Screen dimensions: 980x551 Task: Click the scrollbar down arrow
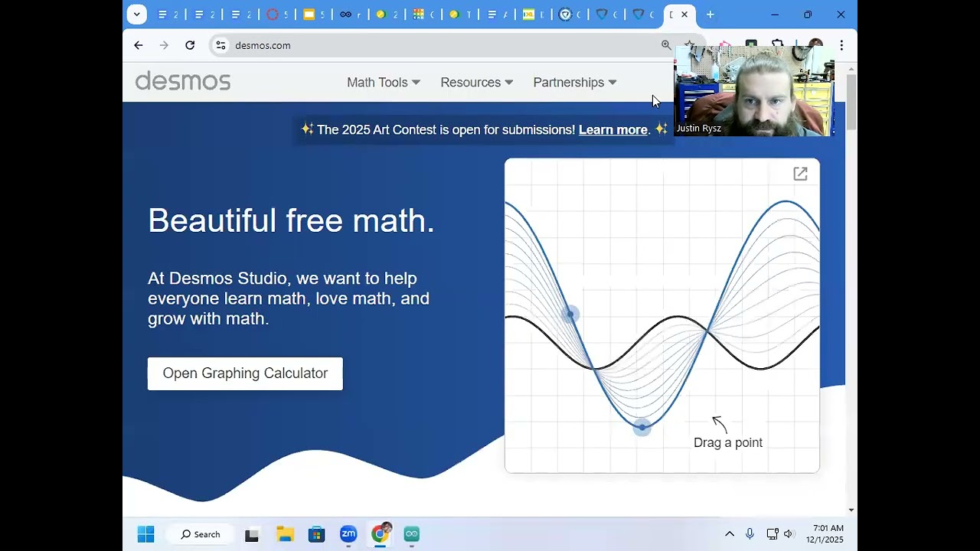point(851,510)
